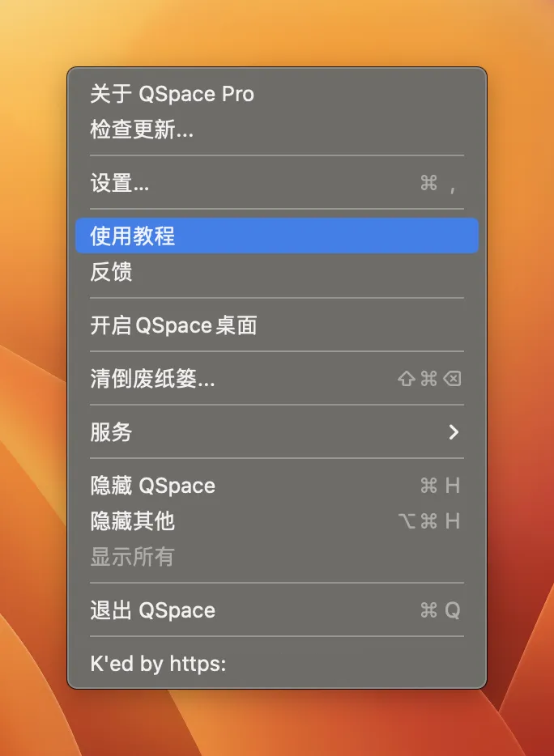Click the K'ed by https: entry
This screenshot has width=554, height=756.
[277, 664]
